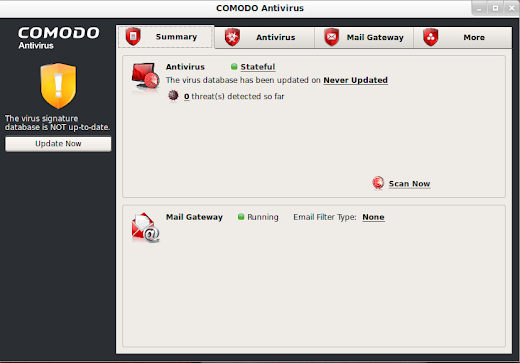The image size is (520, 363).
Task: Open the Mail Gateway tab
Action: pyautogui.click(x=364, y=38)
